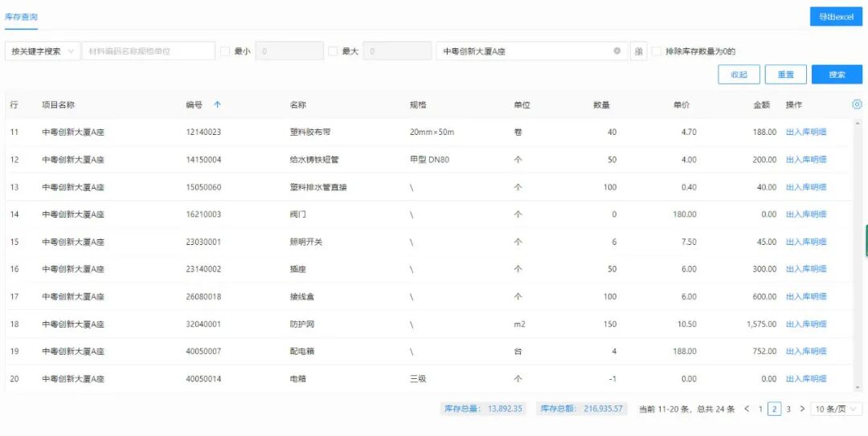Go to the next page arrow
Screen dimensions: 868x436
[802, 410]
